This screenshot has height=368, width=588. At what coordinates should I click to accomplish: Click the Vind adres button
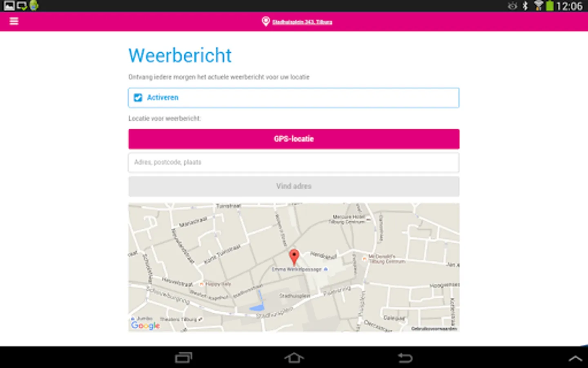tap(294, 186)
